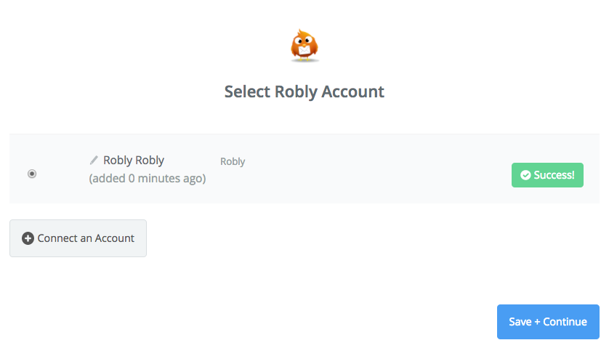
Task: Click the checkmark icon in Success badge
Action: (525, 175)
